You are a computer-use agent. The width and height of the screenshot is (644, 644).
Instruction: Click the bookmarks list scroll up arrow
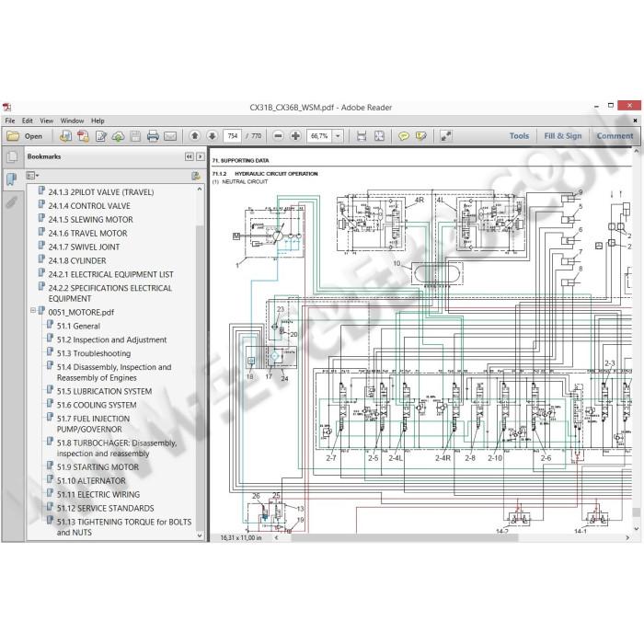tap(200, 190)
